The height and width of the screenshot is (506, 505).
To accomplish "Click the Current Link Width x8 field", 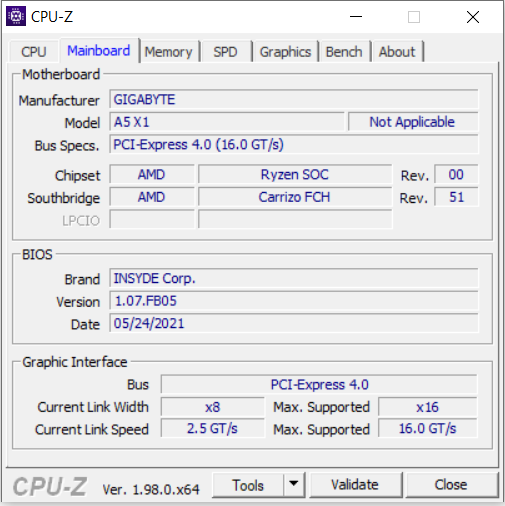I will [213, 407].
